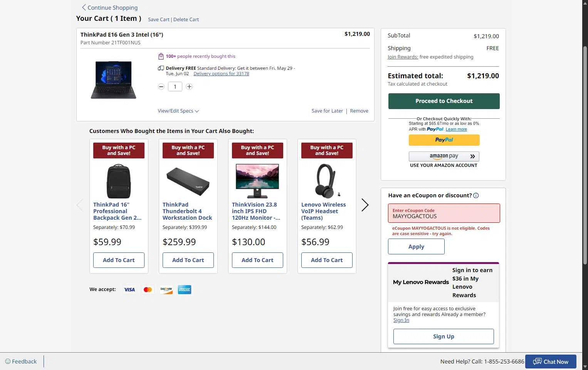Open ThinkPad 16" Professional Backpack title
The height and width of the screenshot is (370, 588).
coord(117,211)
